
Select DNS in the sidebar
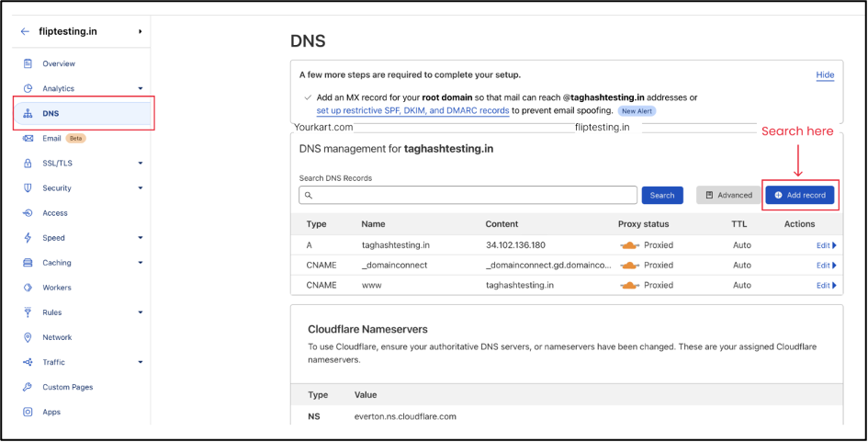(82, 114)
